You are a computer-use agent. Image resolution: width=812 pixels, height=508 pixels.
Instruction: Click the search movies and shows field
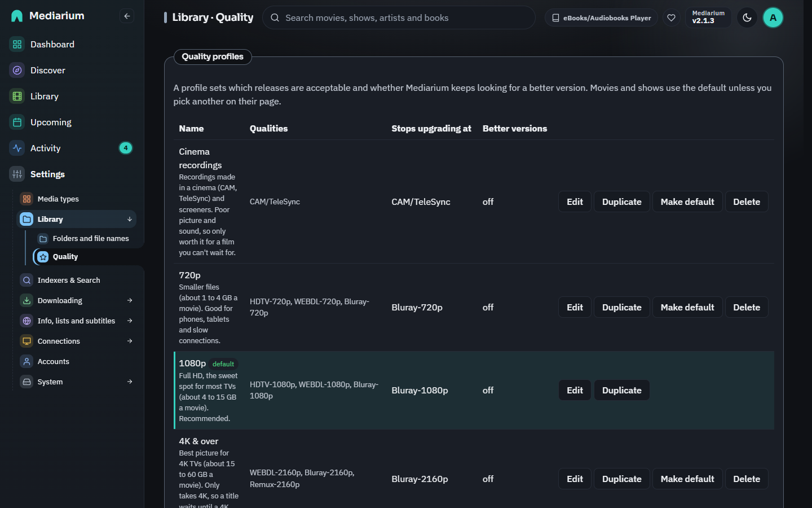(399, 17)
